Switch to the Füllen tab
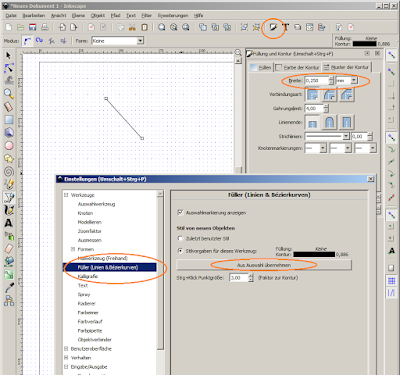This screenshot has width=400, height=375. click(261, 67)
